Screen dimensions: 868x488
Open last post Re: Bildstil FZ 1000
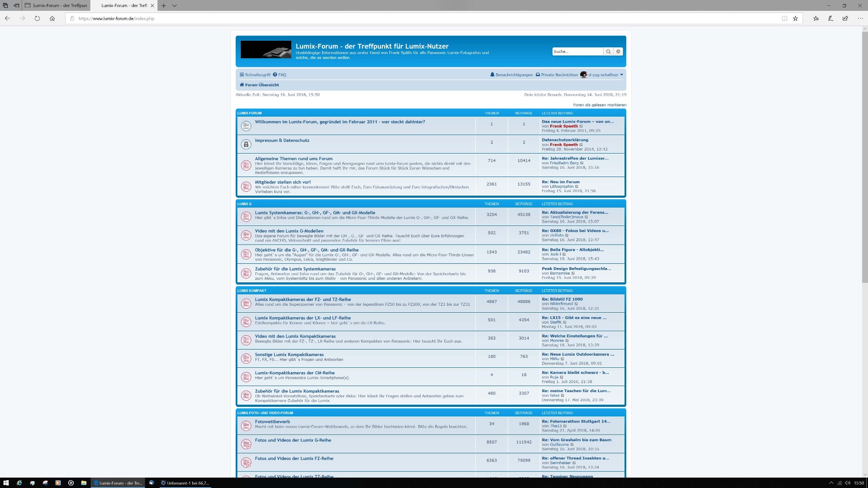coord(562,299)
